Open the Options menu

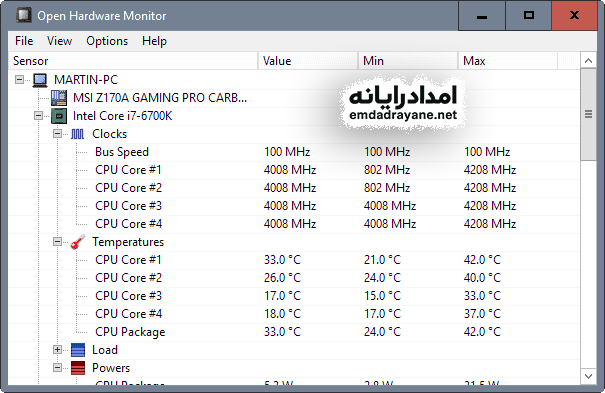tap(107, 41)
